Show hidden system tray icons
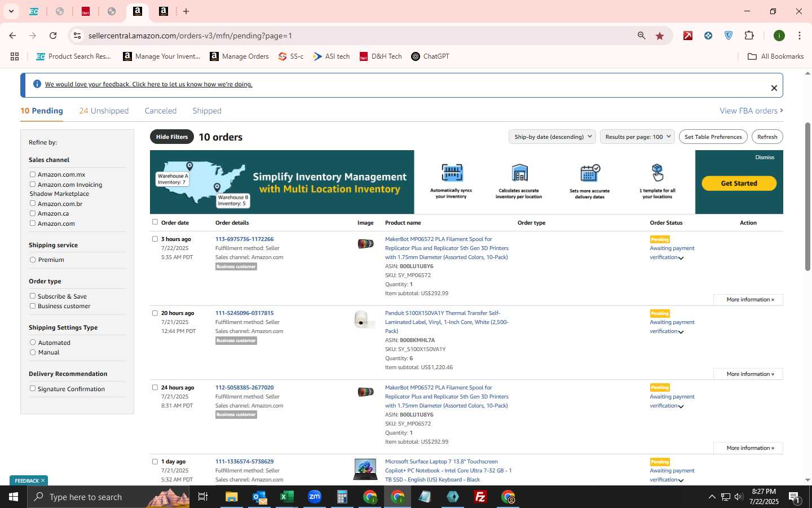The height and width of the screenshot is (508, 812). (712, 497)
